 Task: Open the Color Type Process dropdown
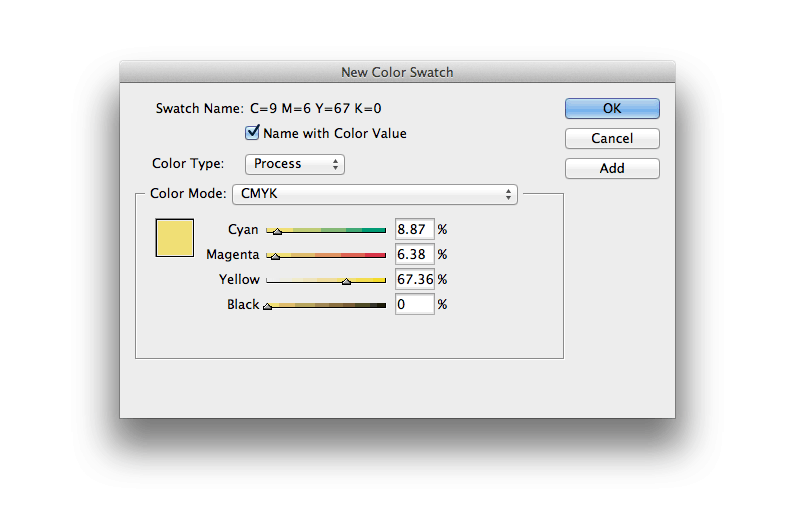point(295,164)
